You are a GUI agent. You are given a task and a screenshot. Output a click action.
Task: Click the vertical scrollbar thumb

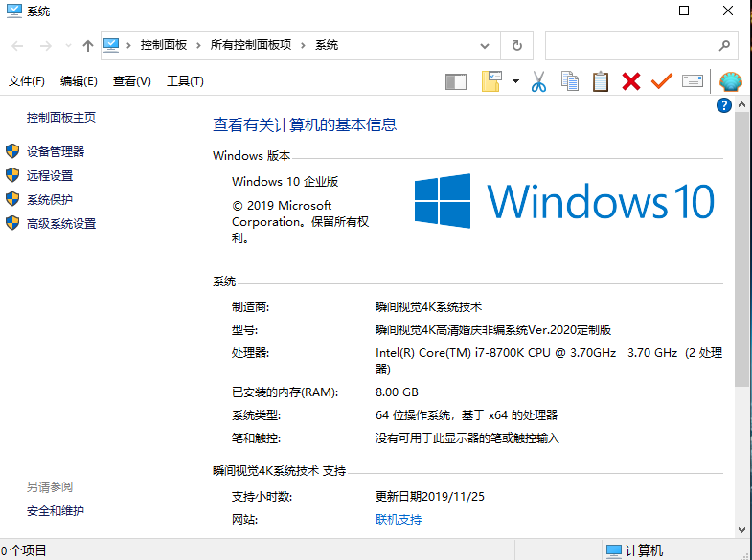click(741, 249)
